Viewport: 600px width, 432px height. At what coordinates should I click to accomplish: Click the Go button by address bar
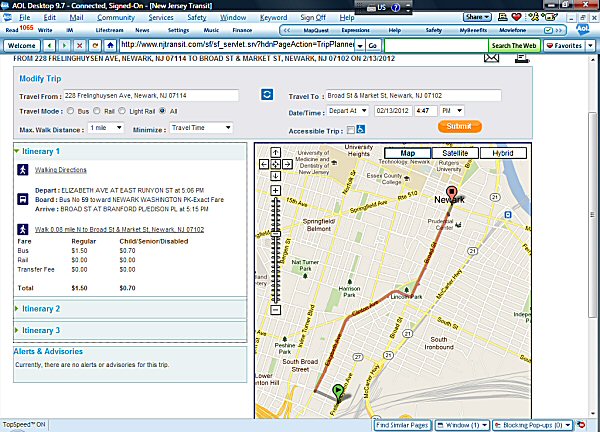pos(372,46)
